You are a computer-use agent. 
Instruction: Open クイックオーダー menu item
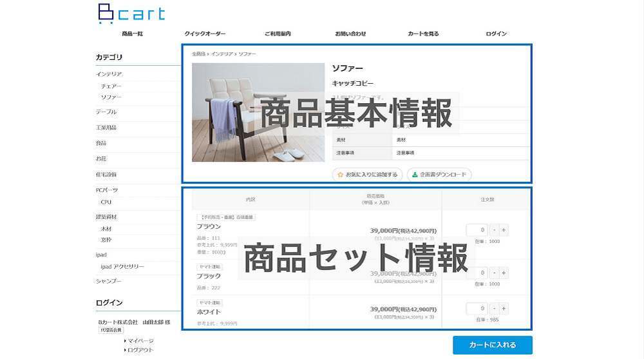205,34
